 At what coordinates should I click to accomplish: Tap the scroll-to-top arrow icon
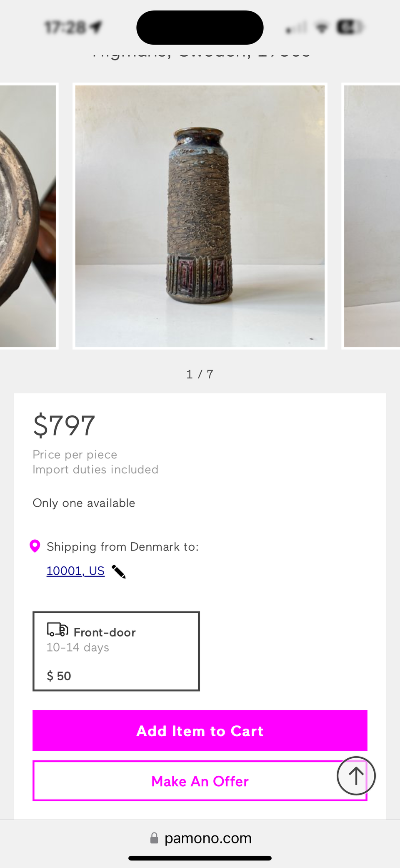(x=356, y=776)
